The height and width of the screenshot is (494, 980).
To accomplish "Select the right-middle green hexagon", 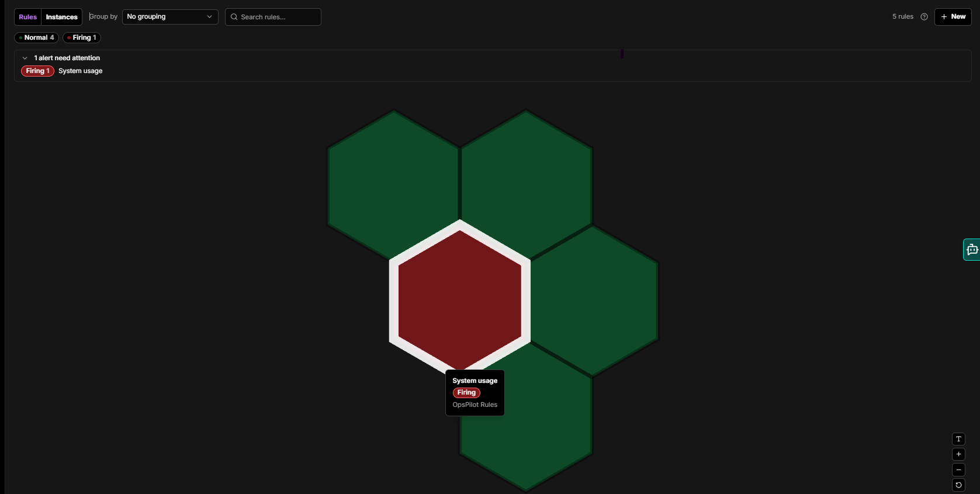I will [593, 301].
